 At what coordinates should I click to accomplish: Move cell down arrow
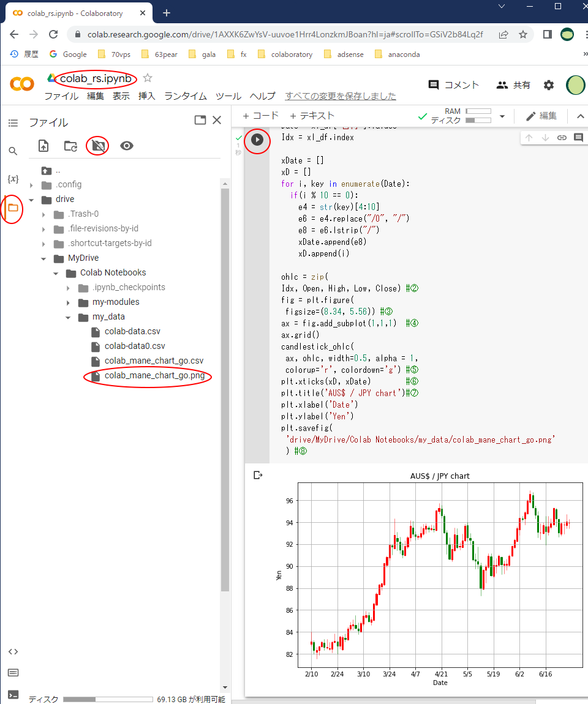(x=545, y=138)
